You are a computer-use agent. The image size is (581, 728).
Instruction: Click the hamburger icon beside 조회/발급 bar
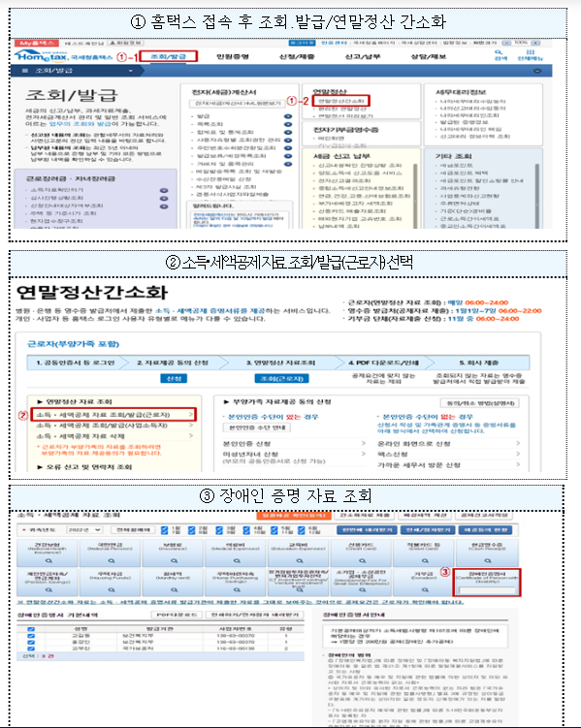[25, 71]
